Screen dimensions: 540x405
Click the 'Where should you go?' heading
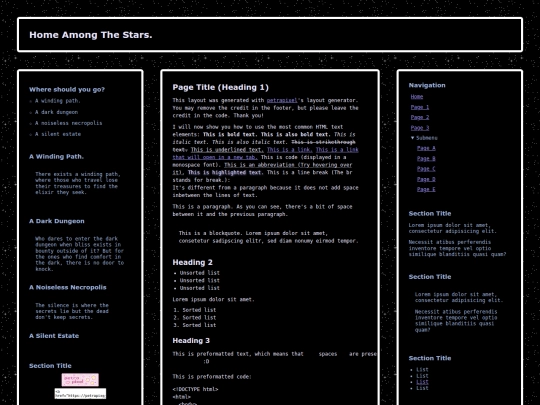point(67,90)
